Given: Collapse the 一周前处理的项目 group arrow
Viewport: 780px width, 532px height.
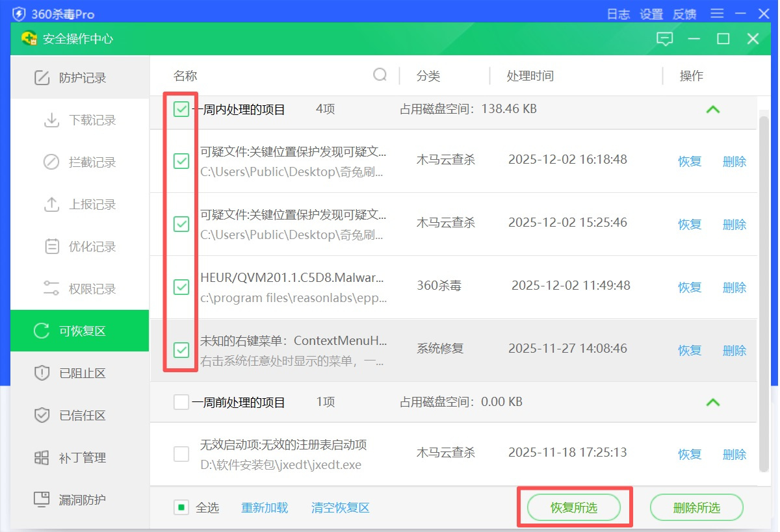Looking at the screenshot, I should coord(713,402).
